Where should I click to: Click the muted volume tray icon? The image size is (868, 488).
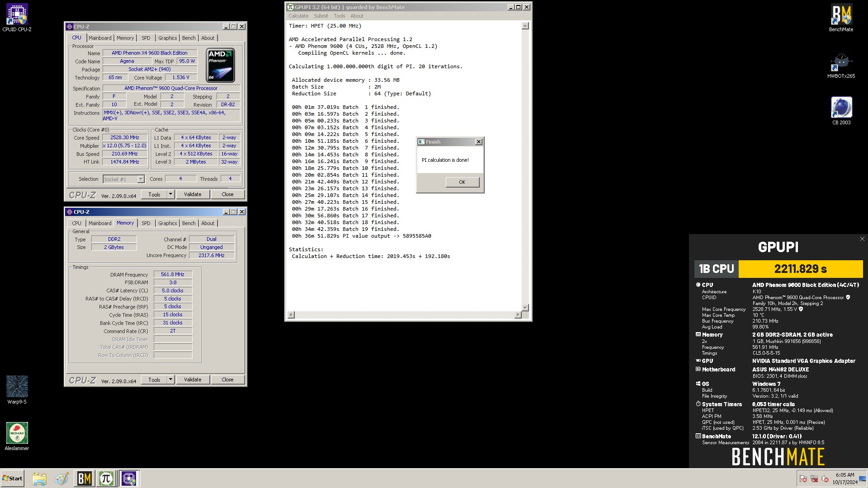click(x=825, y=479)
